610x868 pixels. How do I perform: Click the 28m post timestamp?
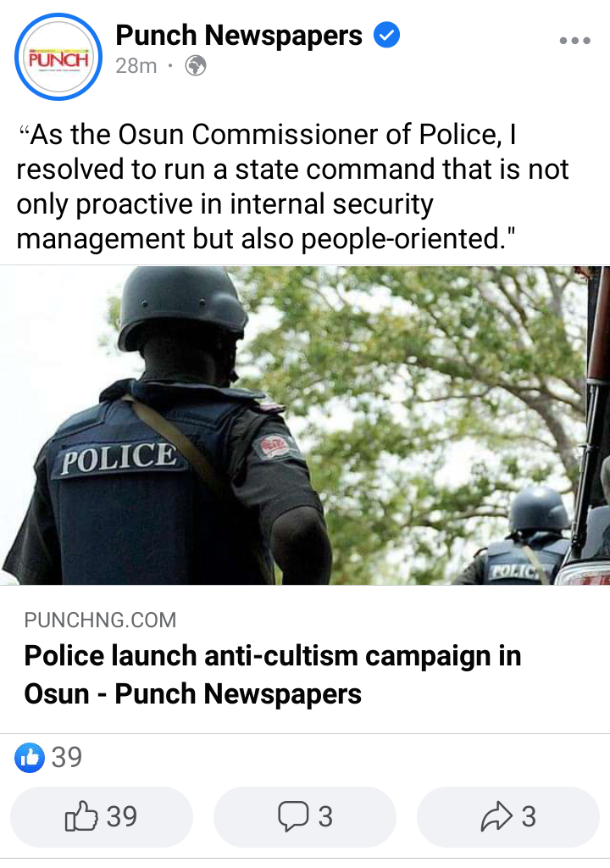(136, 66)
